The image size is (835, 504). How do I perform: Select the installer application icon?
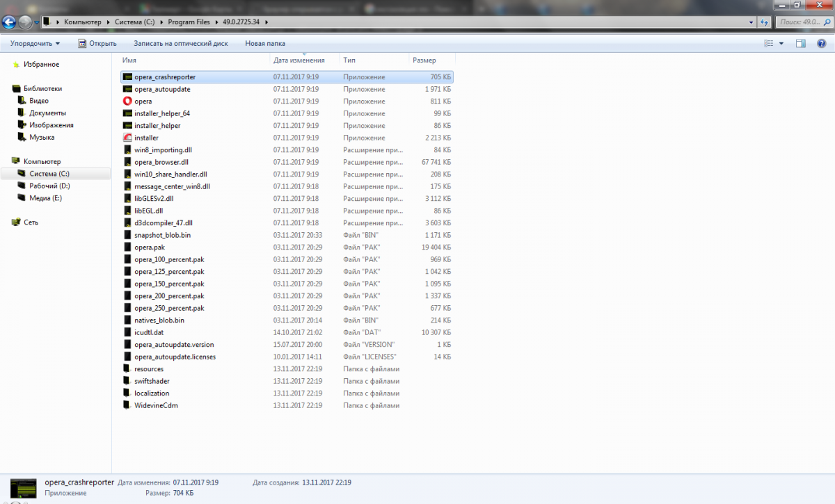coord(127,138)
